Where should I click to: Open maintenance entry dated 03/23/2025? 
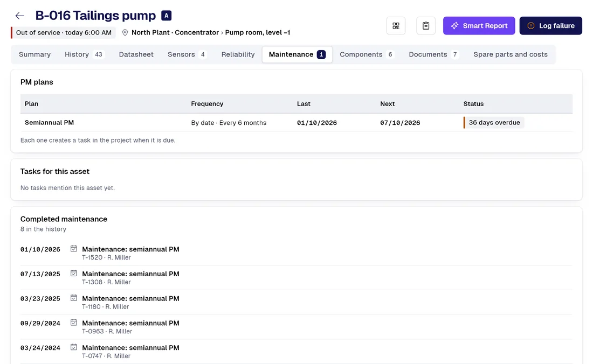point(296,302)
